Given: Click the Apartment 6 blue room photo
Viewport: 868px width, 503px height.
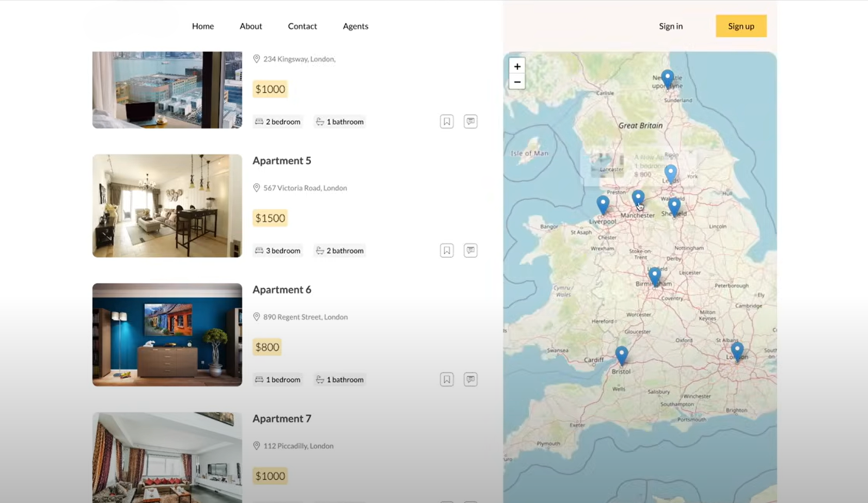Looking at the screenshot, I should tap(167, 334).
